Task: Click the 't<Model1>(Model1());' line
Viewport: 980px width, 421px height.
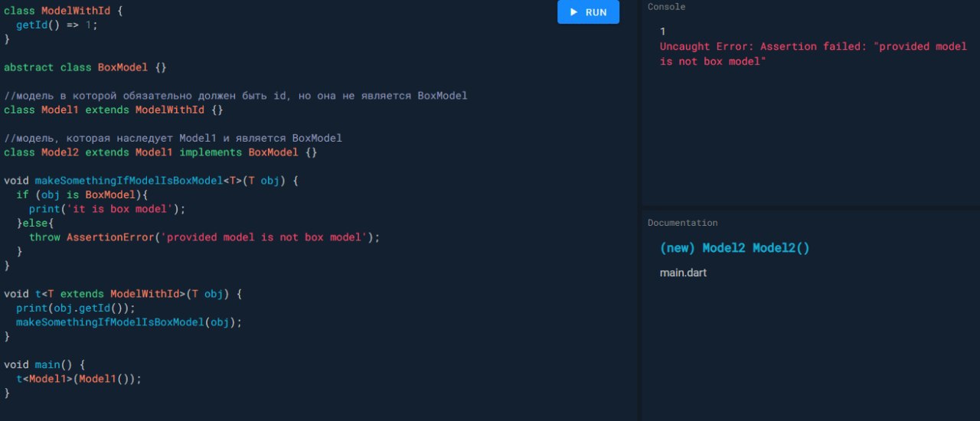Action: coord(79,379)
